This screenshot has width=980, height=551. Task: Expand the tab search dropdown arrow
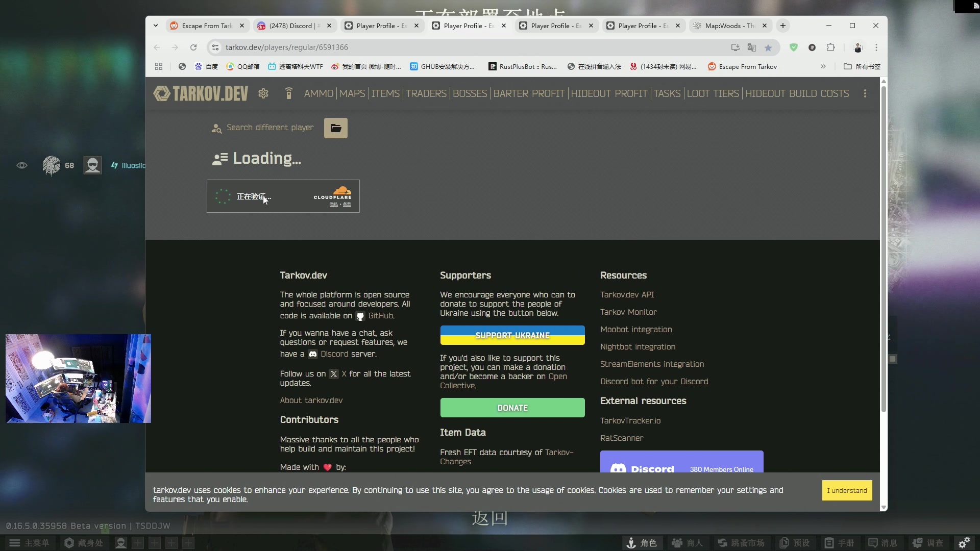(x=156, y=26)
